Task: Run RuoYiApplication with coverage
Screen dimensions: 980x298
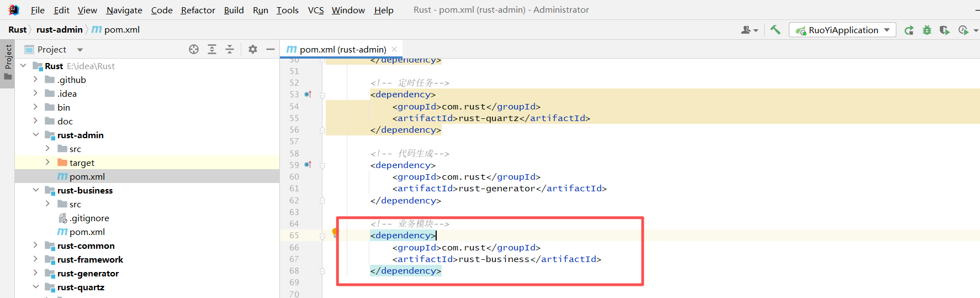Action: click(945, 30)
